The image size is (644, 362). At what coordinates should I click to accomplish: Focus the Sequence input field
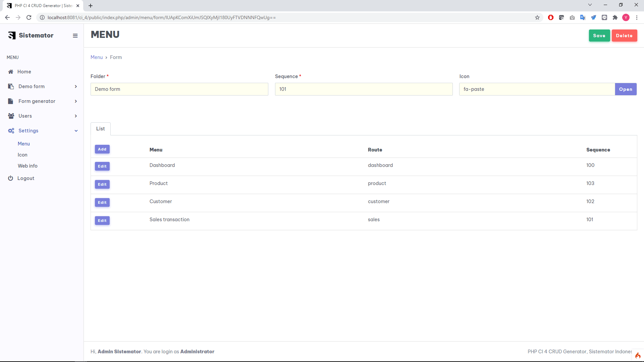tap(364, 89)
